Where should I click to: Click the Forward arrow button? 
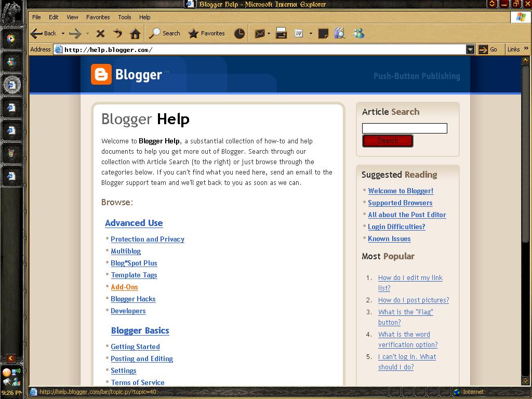click(75, 33)
